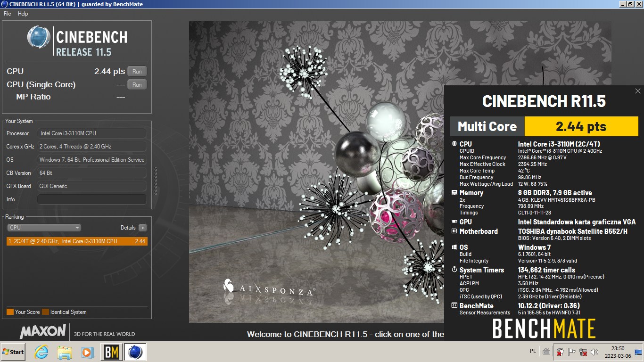Open the volume speaker icon

coord(594,352)
